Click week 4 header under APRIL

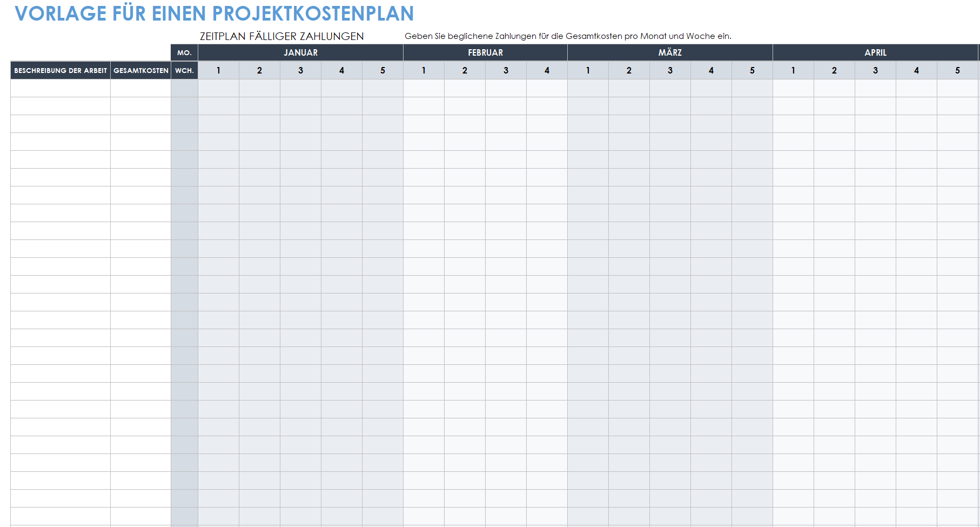(916, 70)
